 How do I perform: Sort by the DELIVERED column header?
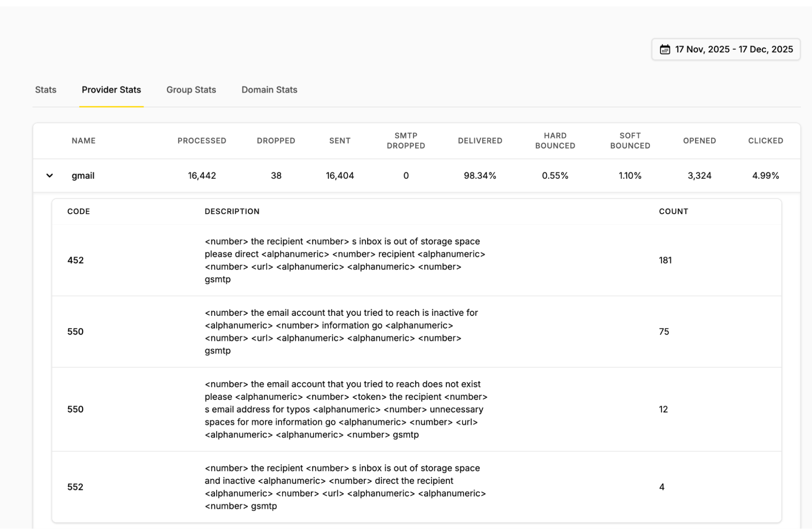480,140
